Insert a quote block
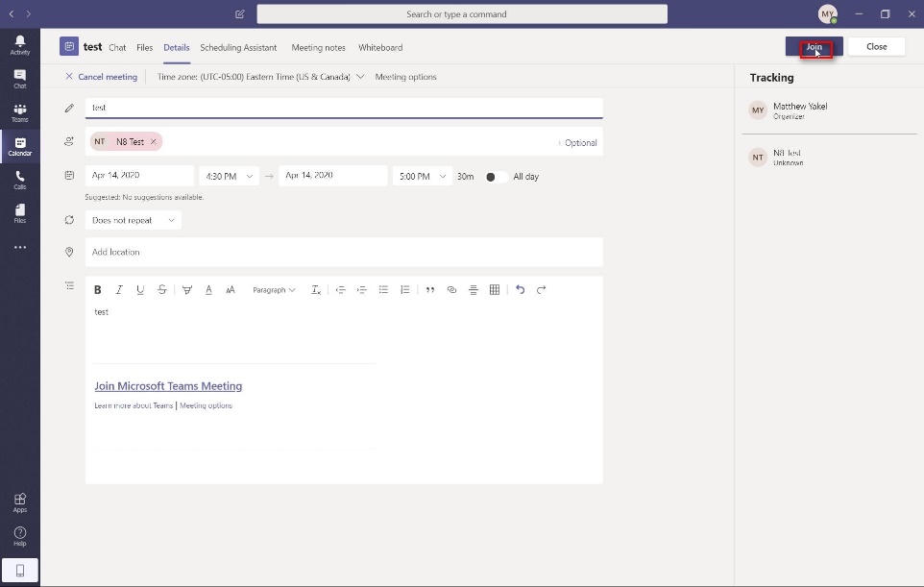This screenshot has width=924, height=587. click(x=430, y=289)
